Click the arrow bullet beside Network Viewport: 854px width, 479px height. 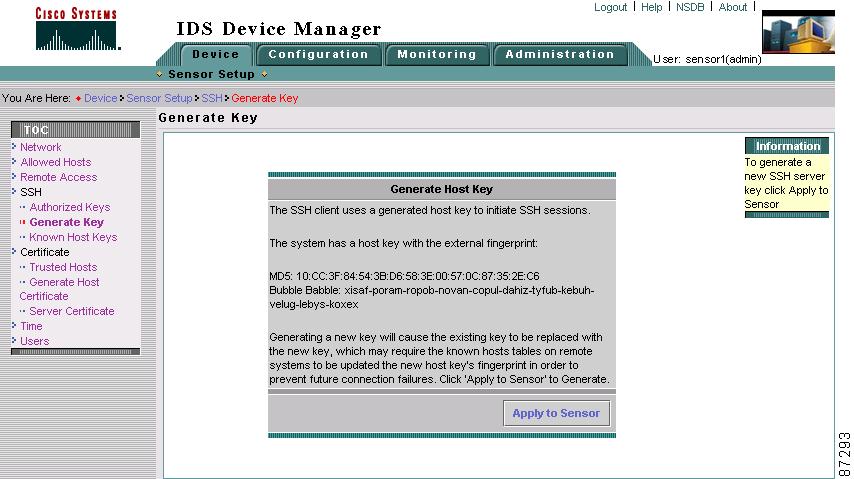click(14, 146)
